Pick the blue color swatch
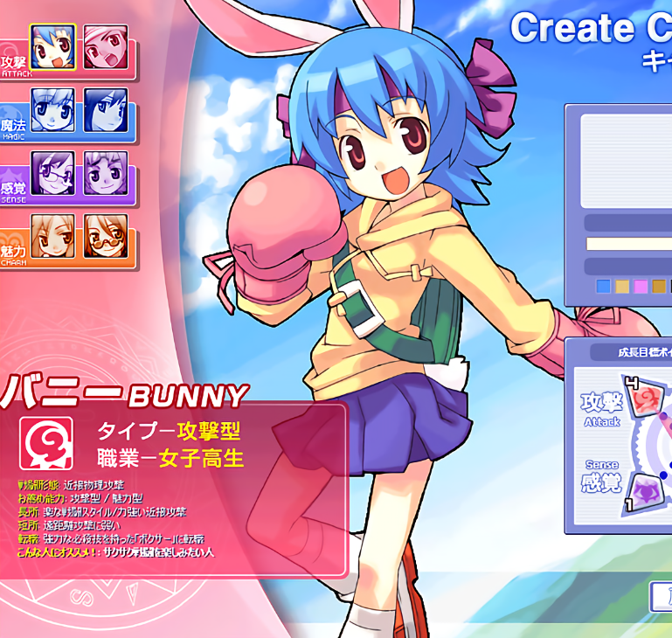 604,286
